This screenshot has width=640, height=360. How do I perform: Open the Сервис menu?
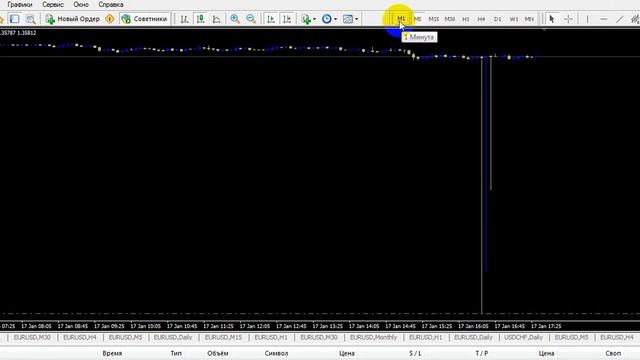[x=53, y=4]
